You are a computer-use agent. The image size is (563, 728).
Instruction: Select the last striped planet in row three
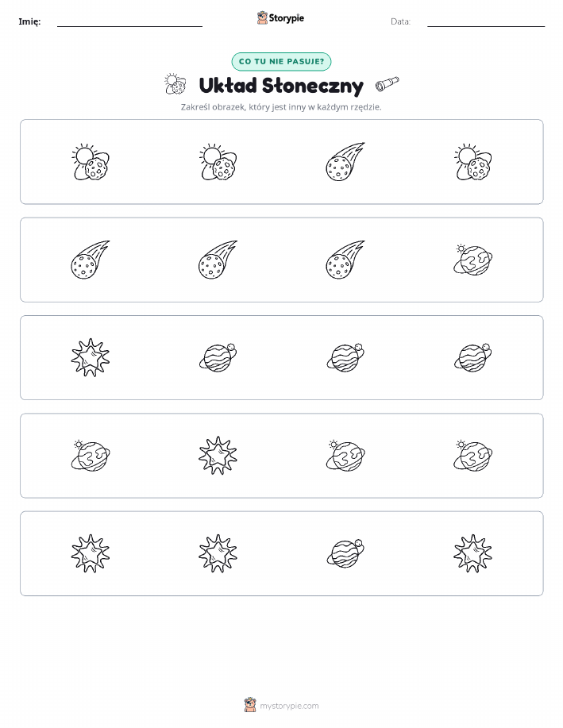tap(473, 357)
